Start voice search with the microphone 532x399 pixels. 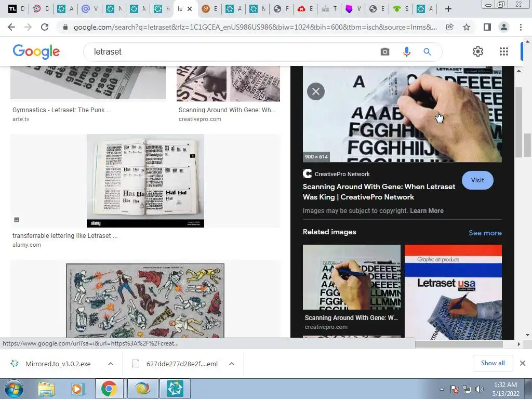click(x=406, y=52)
